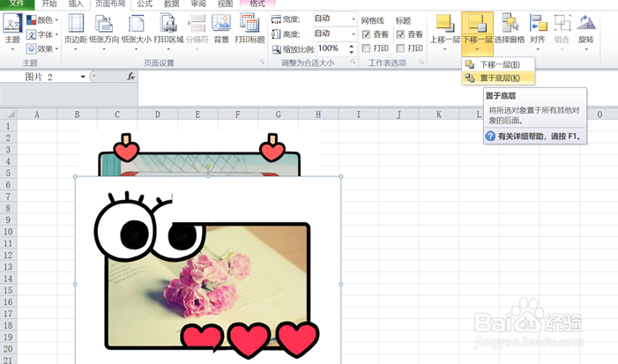Screen dimensions: 618x364
Task: Open the 旋转 rotate icon
Action: coord(586,23)
